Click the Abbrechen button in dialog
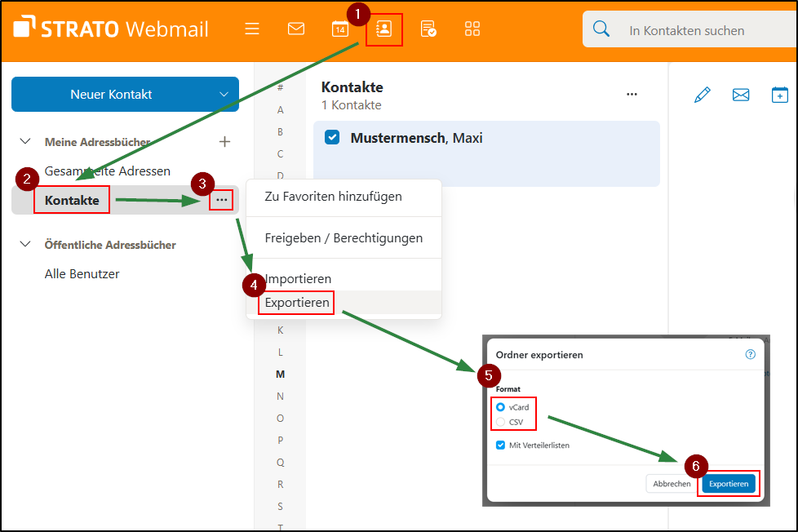The image size is (798, 532). [672, 484]
